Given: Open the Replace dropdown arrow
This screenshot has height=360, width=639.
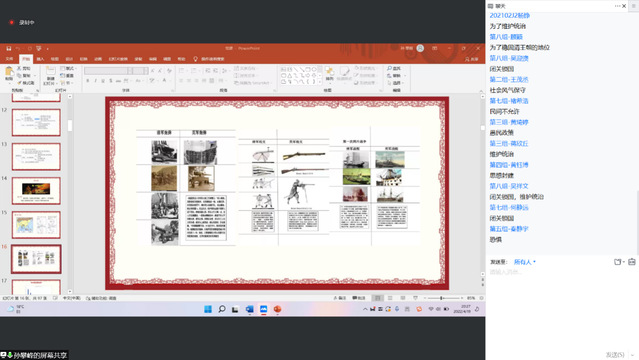Looking at the screenshot, I should (x=405, y=75).
